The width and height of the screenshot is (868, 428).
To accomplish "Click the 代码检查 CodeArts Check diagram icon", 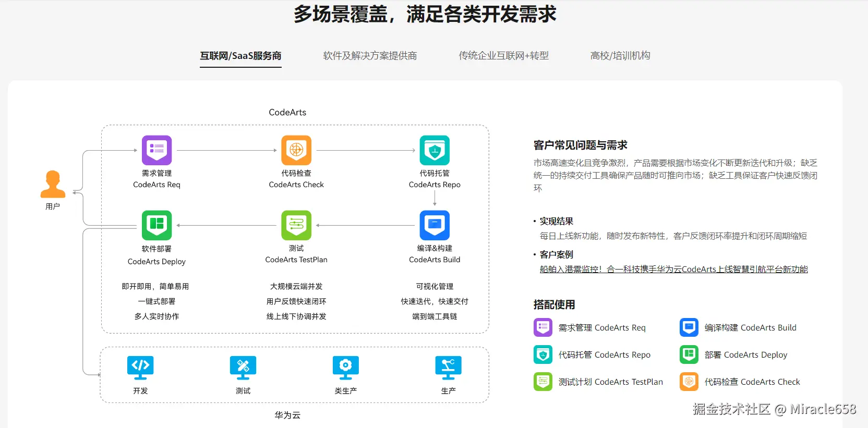I will point(296,150).
